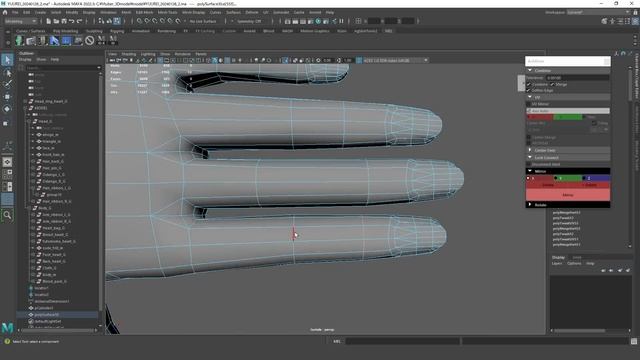Activate the Scale tool in toolbox

coord(6,123)
